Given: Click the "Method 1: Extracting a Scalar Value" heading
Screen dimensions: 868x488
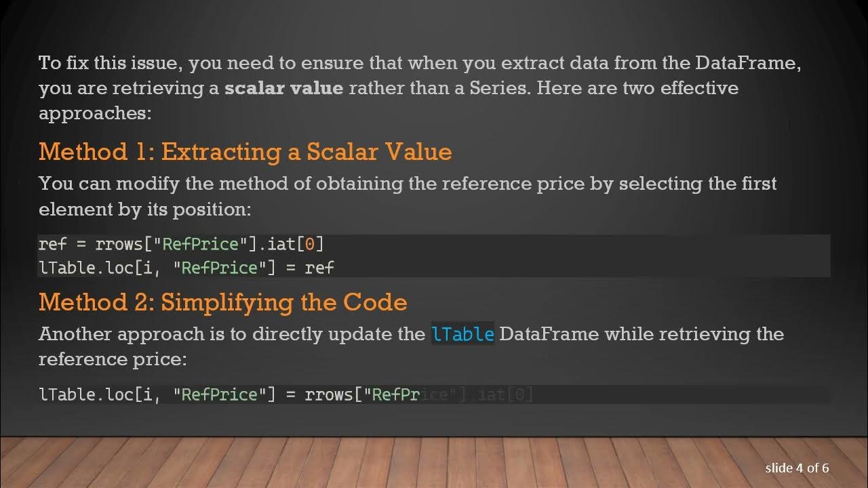Looking at the screenshot, I should coord(245,151).
